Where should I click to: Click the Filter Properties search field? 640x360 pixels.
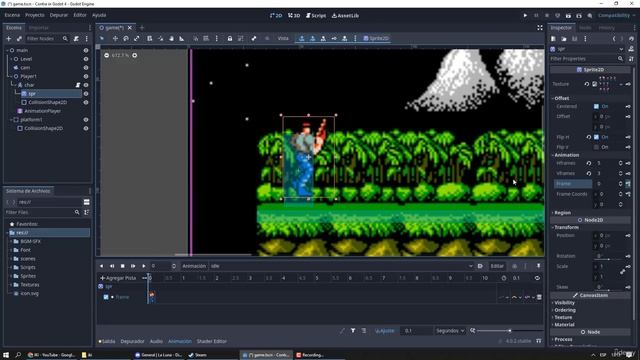click(x=587, y=59)
